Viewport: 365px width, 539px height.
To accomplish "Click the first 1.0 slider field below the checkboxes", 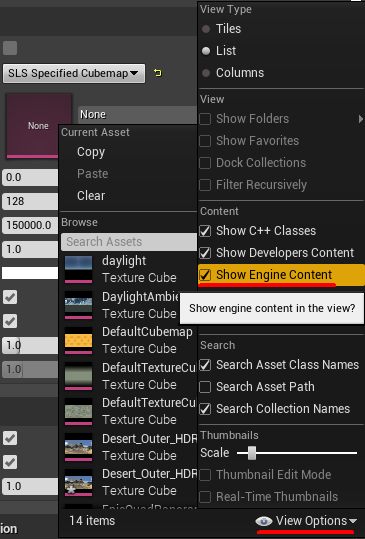I will tap(30, 345).
